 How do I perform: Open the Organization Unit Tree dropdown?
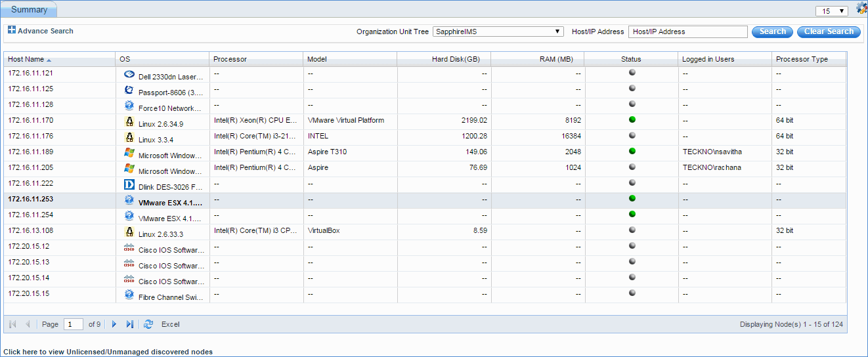498,31
